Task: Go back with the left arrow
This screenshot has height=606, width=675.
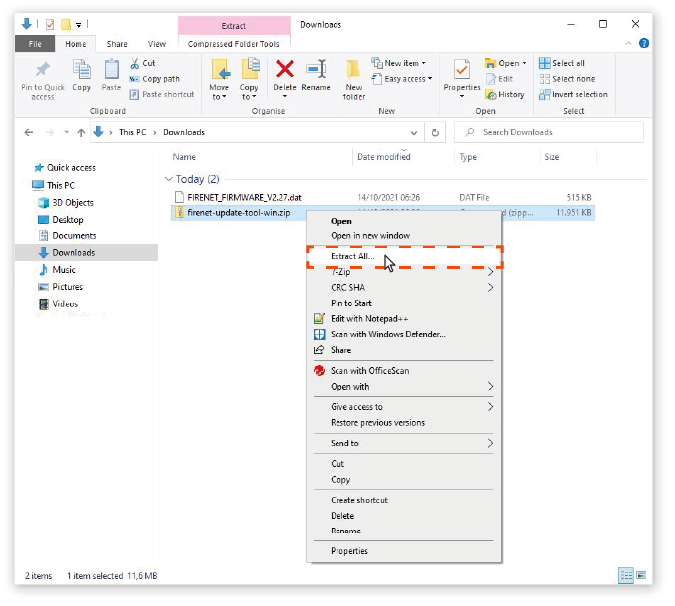Action: point(29,133)
